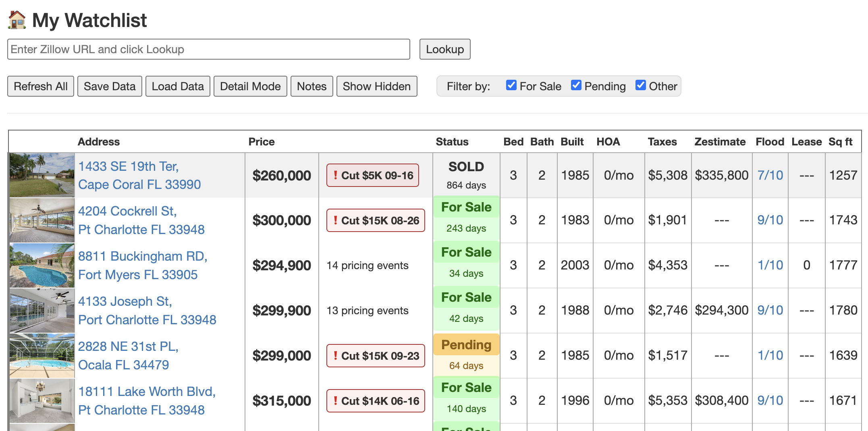Click the Price column header
The image size is (868, 431).
261,142
